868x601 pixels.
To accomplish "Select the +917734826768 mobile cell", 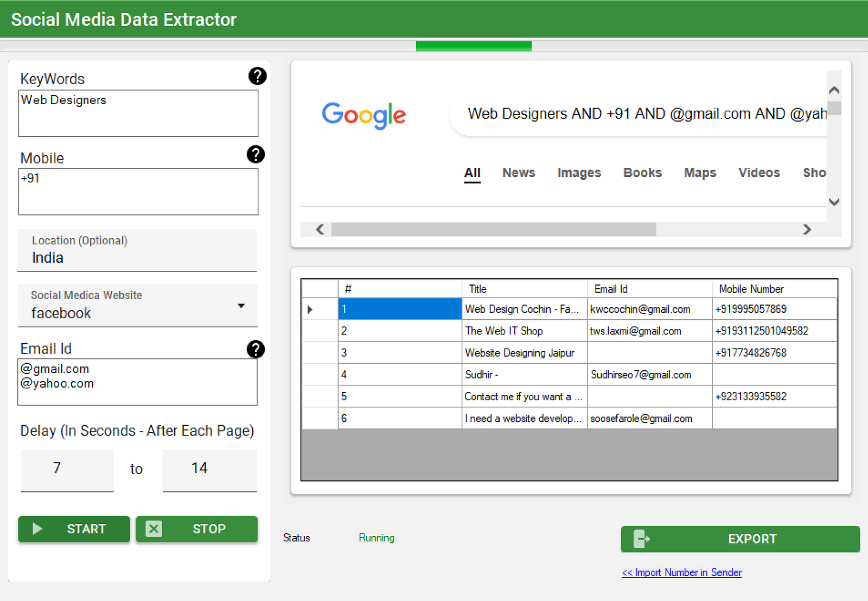I will tap(775, 352).
